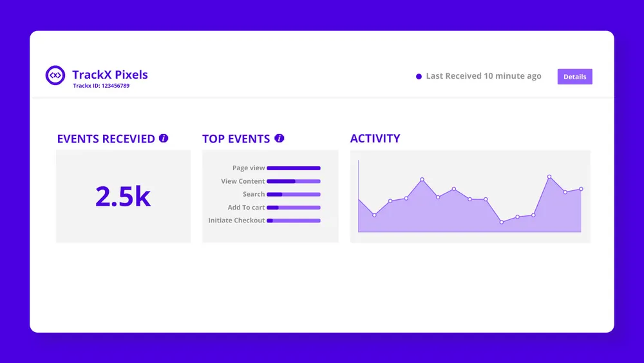The height and width of the screenshot is (363, 644).
Task: Click the Search event progress bar
Action: [x=294, y=194]
